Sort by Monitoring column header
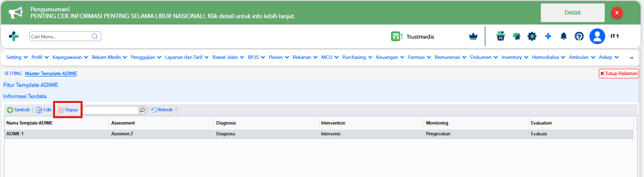 coord(477,123)
